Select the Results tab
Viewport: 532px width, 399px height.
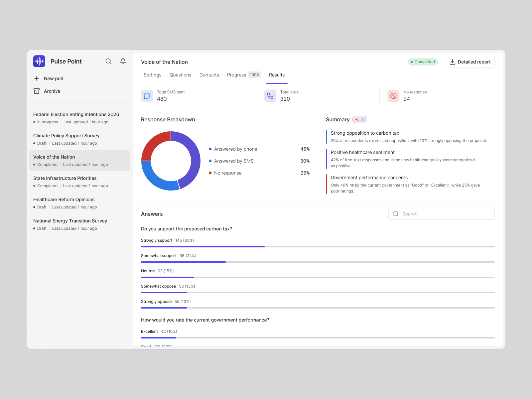tap(277, 75)
